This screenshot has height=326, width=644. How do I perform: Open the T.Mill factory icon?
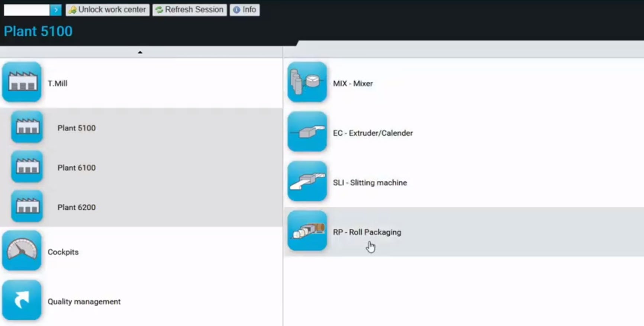22,82
